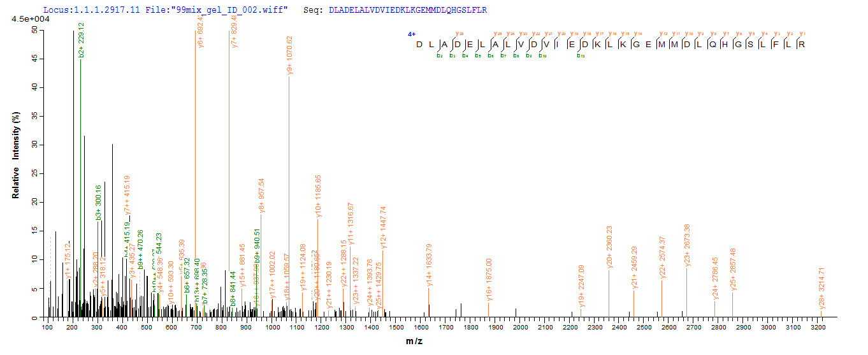Image resolution: width=868 pixels, height=355 pixels.
Task: Click the y23+ 2673.38 peak annotation
Action: 687,245
